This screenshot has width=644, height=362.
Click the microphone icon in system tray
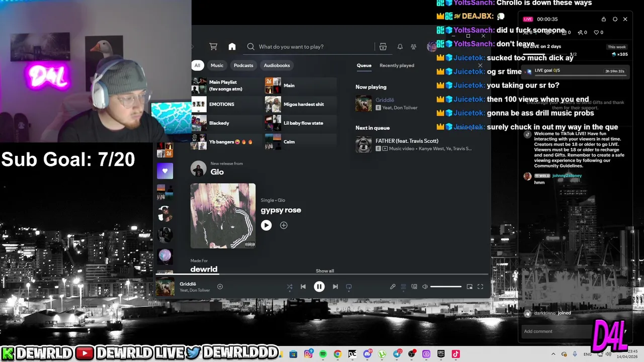(575, 354)
